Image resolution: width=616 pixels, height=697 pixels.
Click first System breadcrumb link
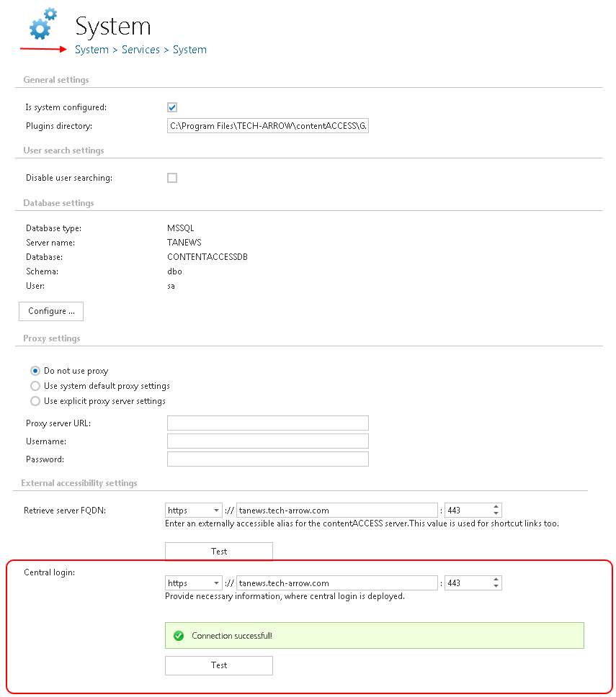point(91,50)
